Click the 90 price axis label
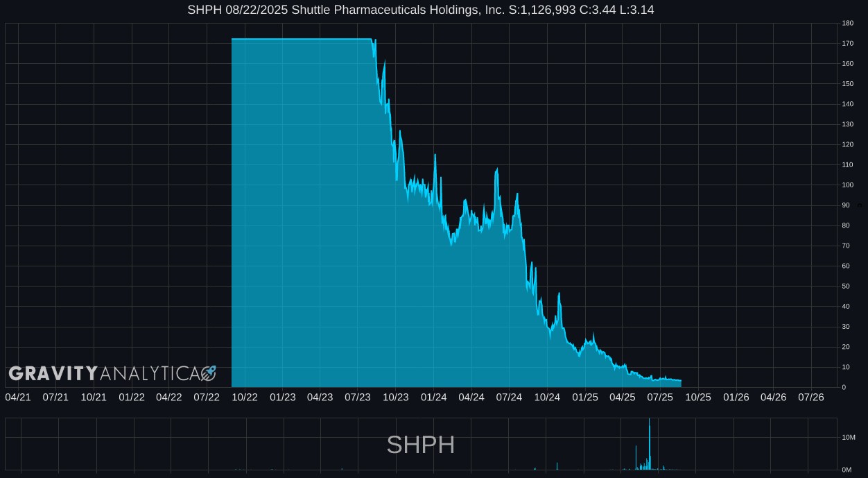 (845, 205)
